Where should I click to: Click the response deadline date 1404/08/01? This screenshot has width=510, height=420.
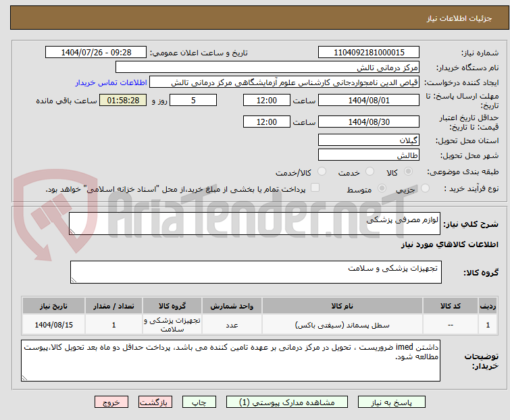[x=369, y=100]
